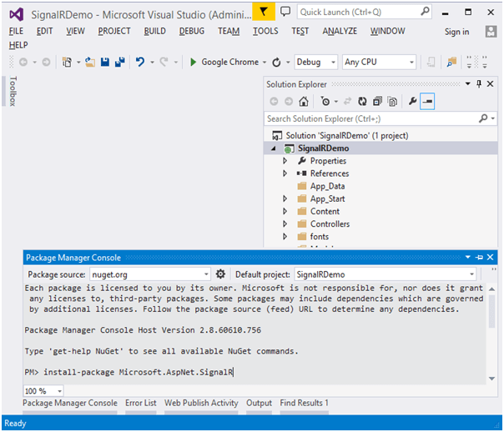Screen dimensions: 504x432
Task: Expand the fonts folder
Action: (285, 237)
